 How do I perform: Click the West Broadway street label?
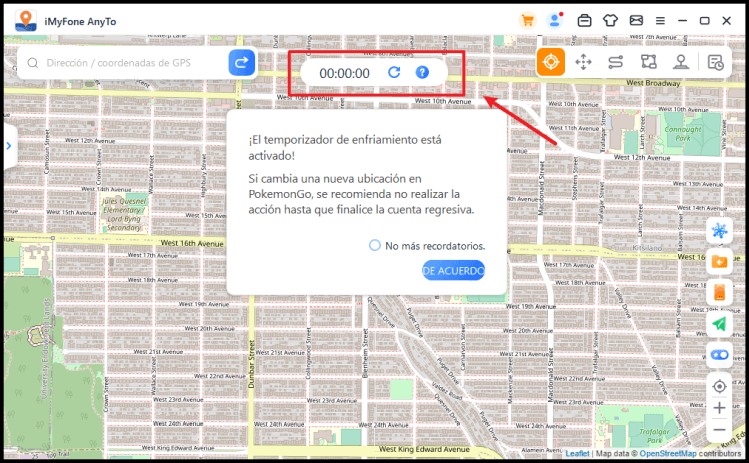pos(653,83)
